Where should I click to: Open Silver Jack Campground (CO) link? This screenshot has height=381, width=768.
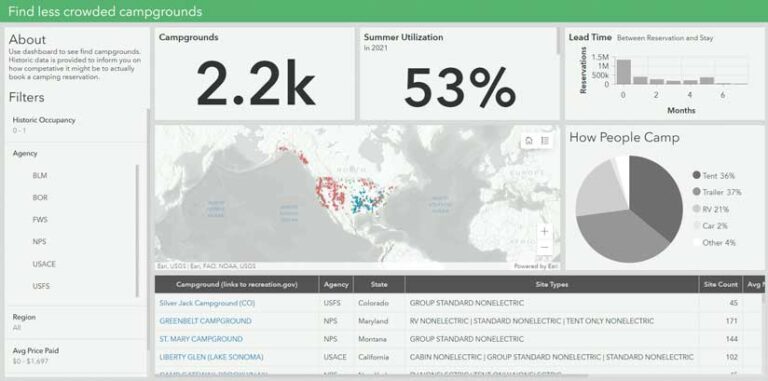(x=207, y=303)
